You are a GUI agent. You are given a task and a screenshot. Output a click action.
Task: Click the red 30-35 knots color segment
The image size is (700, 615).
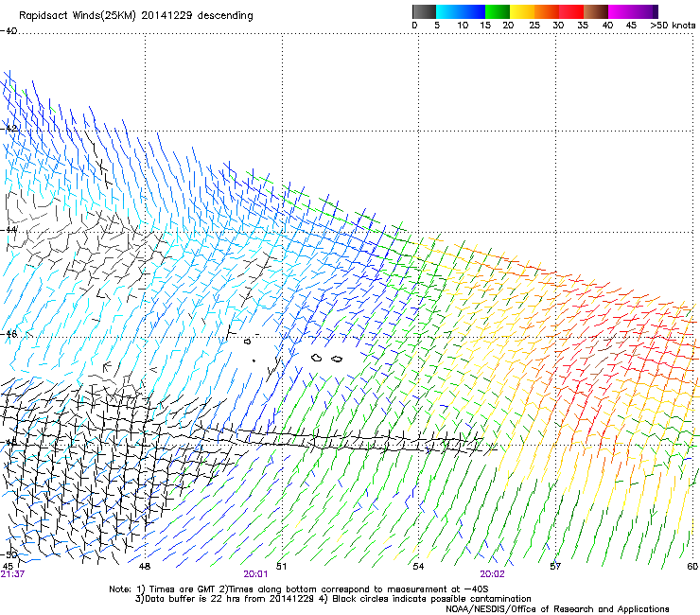click(x=571, y=11)
